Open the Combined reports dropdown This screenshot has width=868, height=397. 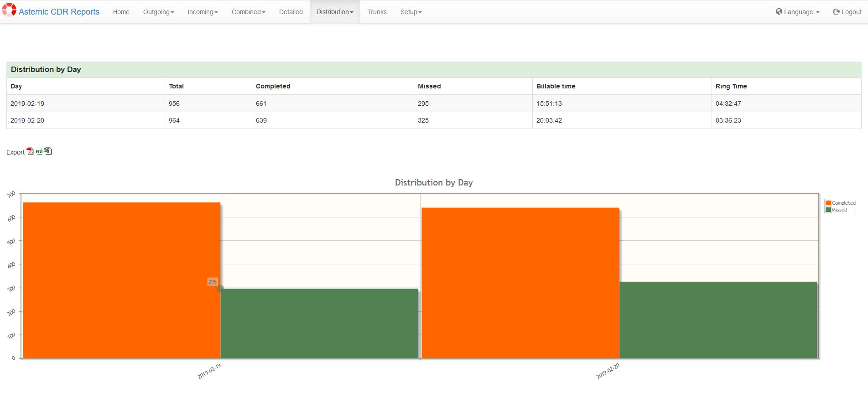pyautogui.click(x=248, y=12)
